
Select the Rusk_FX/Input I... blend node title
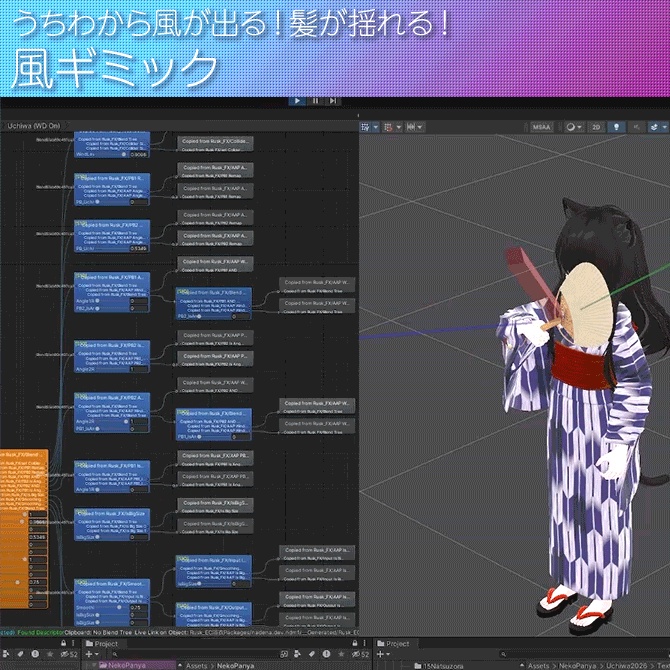(x=214, y=560)
